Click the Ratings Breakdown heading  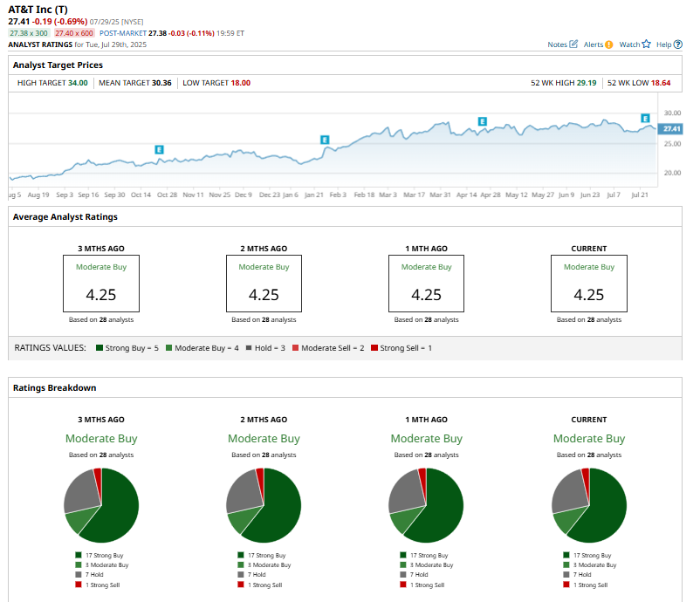(x=54, y=387)
